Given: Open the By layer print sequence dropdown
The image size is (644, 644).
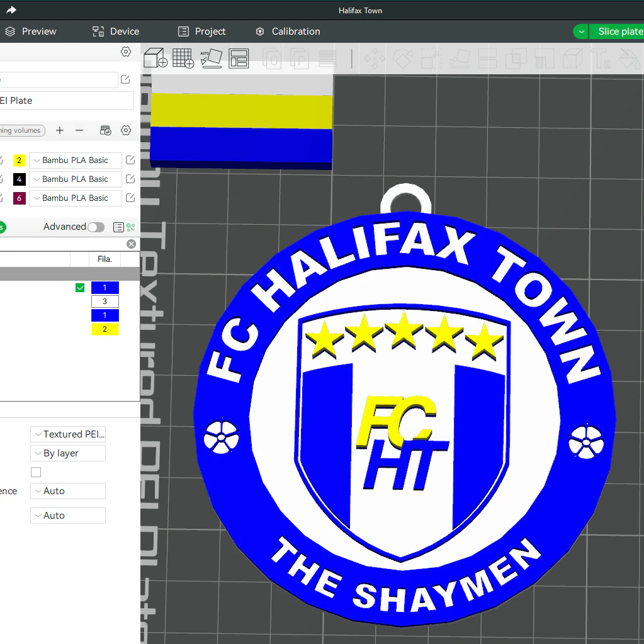Looking at the screenshot, I should click(68, 453).
